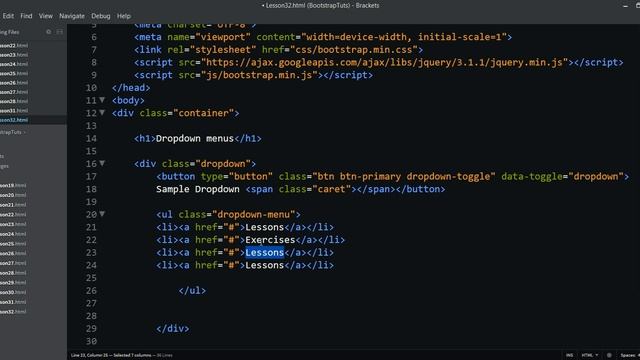Open the Find menu
Viewport: 640px width, 360px height.
[26, 16]
